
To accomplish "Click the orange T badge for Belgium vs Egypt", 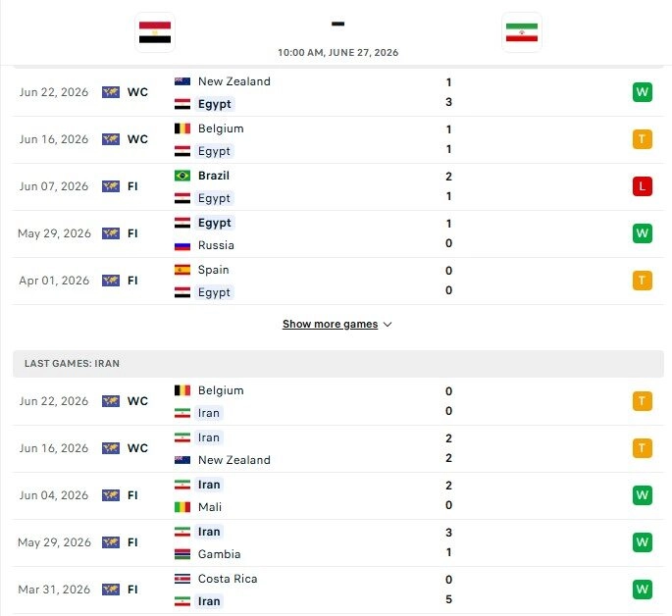I will pos(642,139).
